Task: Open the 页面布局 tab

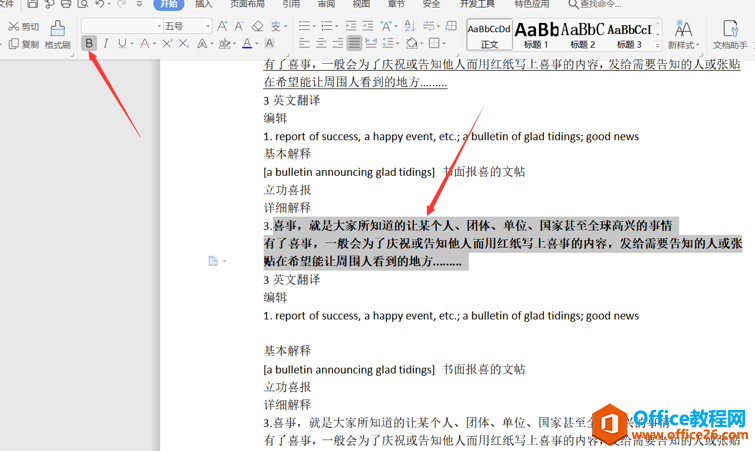Action: click(x=247, y=4)
